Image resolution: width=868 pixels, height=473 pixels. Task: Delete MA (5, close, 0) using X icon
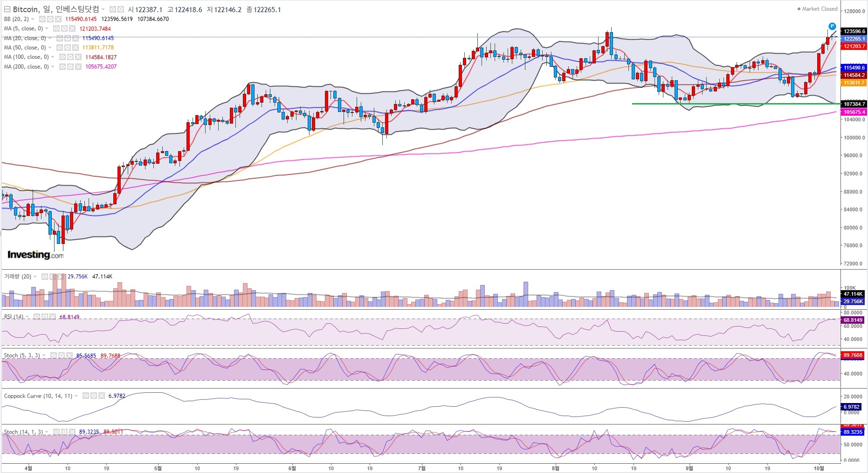click(72, 28)
